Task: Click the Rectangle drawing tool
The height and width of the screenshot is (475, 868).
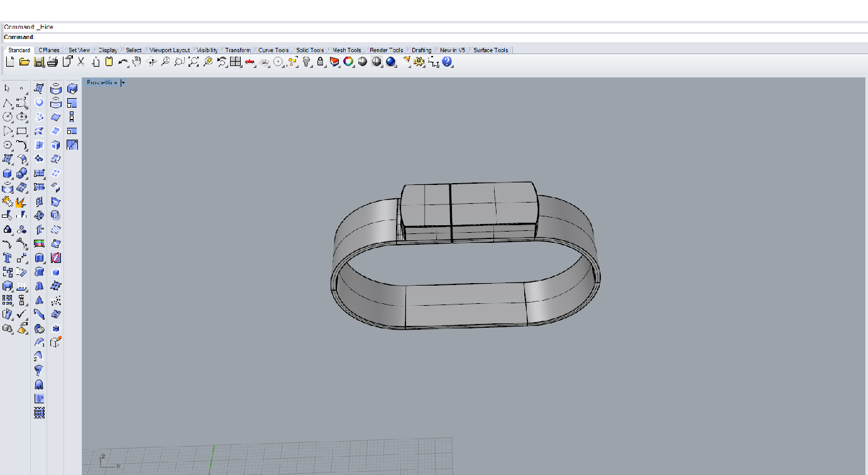Action: 21,131
